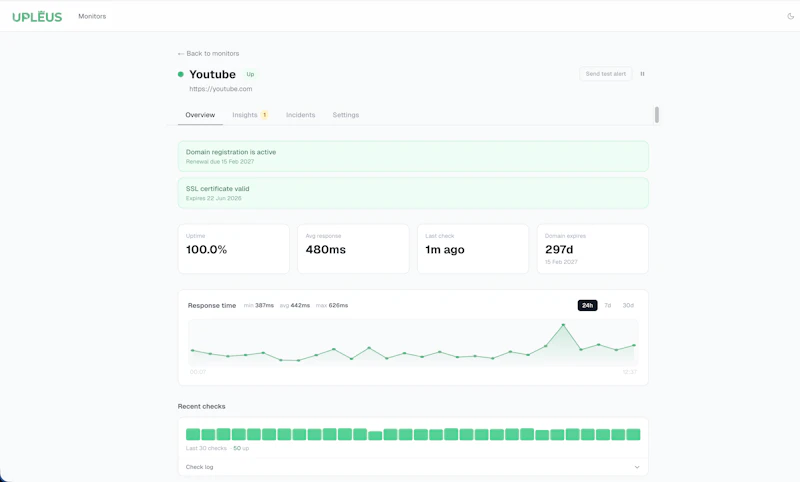This screenshot has height=482, width=800.
Task: Toggle dark mode moon icon
Action: tap(790, 16)
